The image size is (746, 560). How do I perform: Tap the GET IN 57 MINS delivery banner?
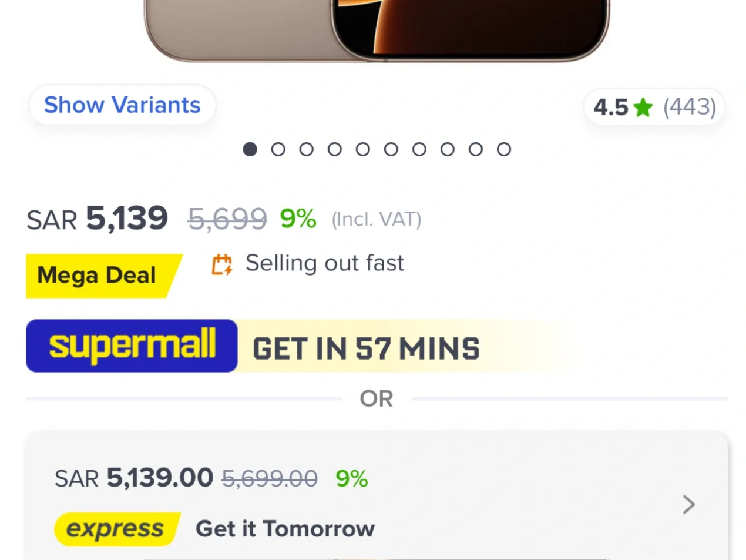[x=366, y=348]
